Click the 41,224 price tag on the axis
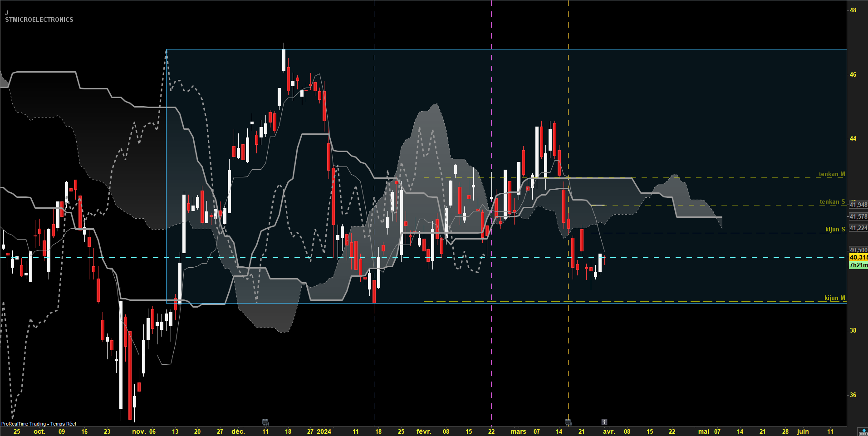 pos(858,228)
